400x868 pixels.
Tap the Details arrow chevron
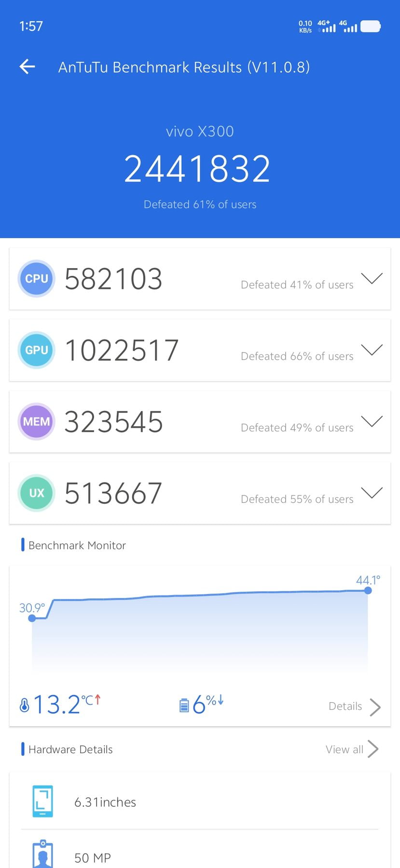point(375,707)
